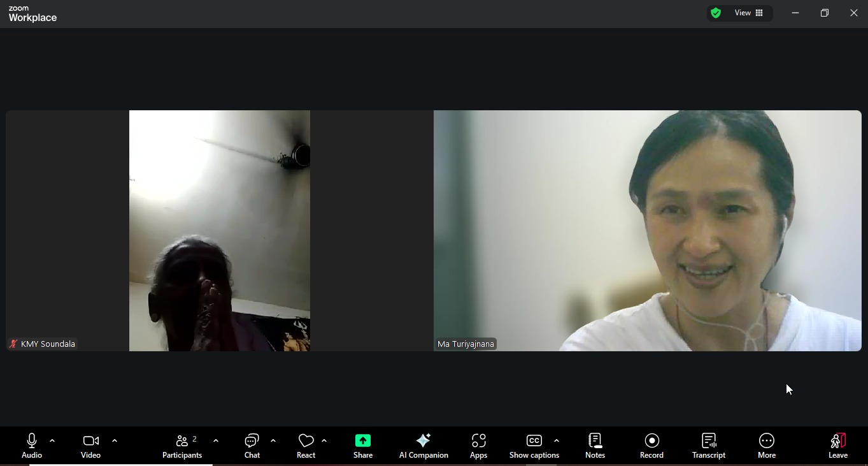868x466 pixels.
Task: Select Ma Turiyajnana's video tile
Action: coord(647,231)
